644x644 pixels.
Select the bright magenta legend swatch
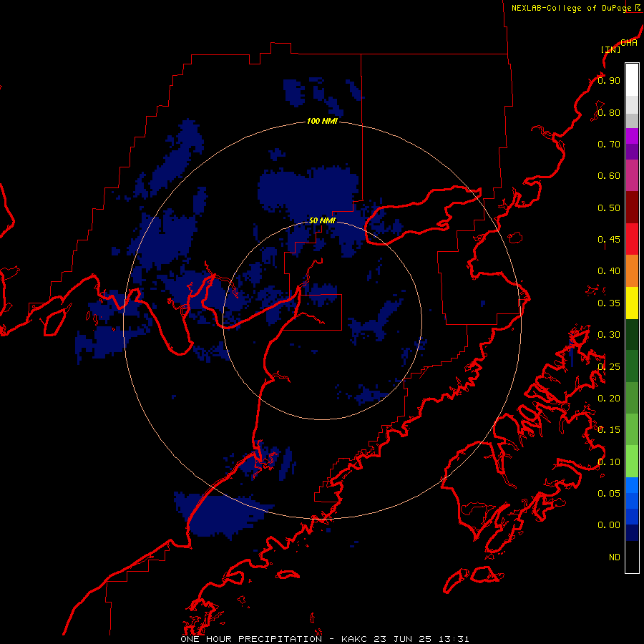coord(632,136)
